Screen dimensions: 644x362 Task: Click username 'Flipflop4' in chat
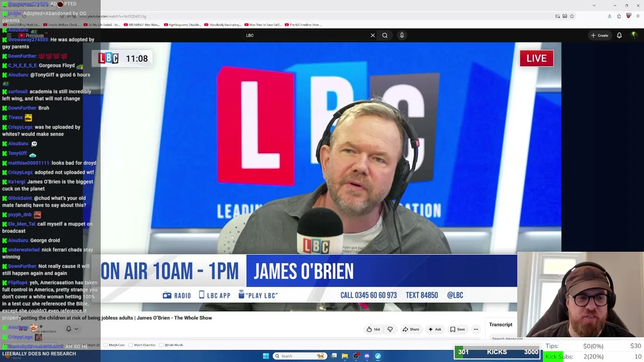click(x=18, y=282)
